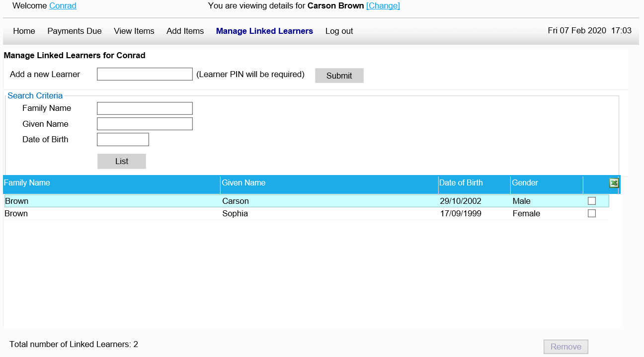Go to Payments Due page

75,31
